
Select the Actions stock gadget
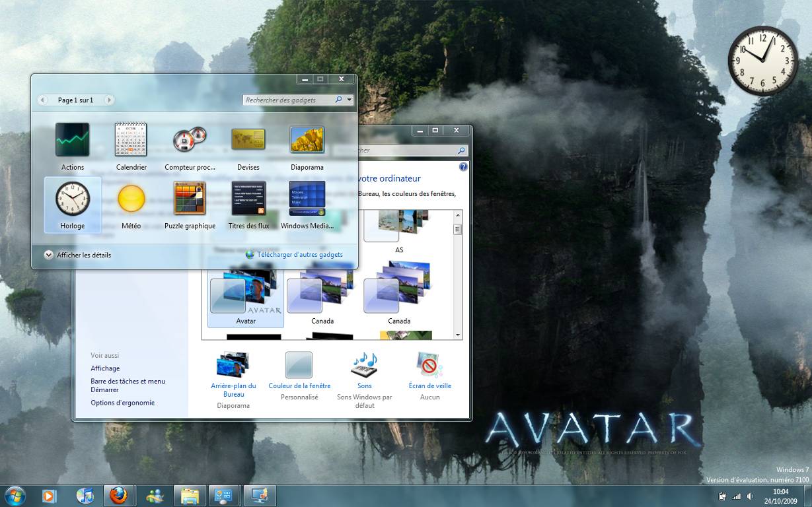73,147
